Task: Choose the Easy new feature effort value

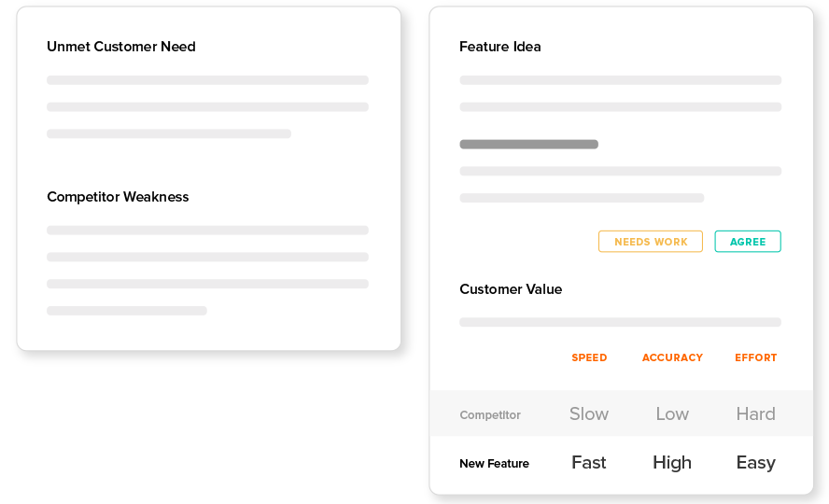Action: [x=756, y=463]
